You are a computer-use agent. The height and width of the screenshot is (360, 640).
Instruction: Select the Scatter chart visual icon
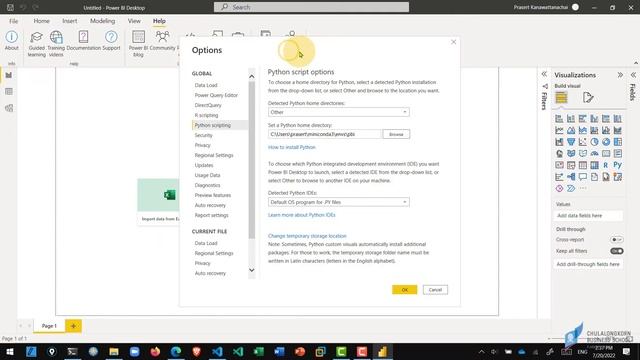pos(582,142)
